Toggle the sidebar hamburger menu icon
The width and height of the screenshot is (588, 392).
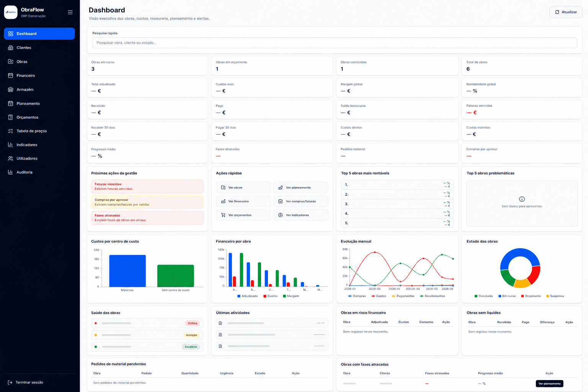pyautogui.click(x=70, y=12)
